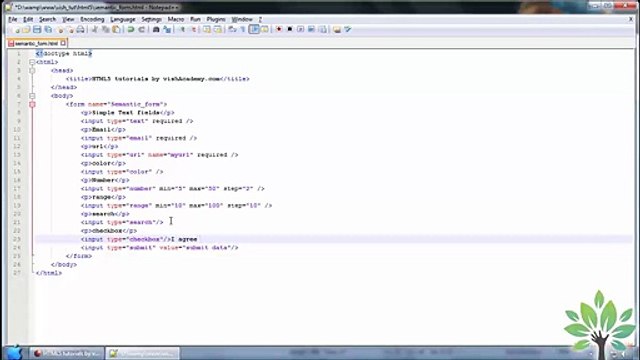Toggle show all characters

(242, 29)
